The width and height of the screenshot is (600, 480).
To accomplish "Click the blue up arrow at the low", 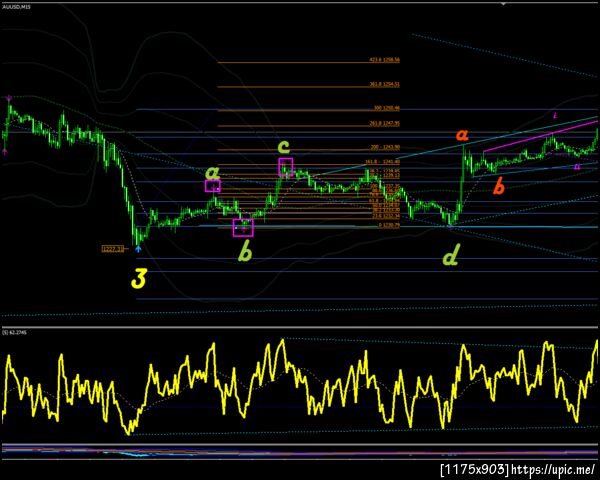I will tap(138, 249).
